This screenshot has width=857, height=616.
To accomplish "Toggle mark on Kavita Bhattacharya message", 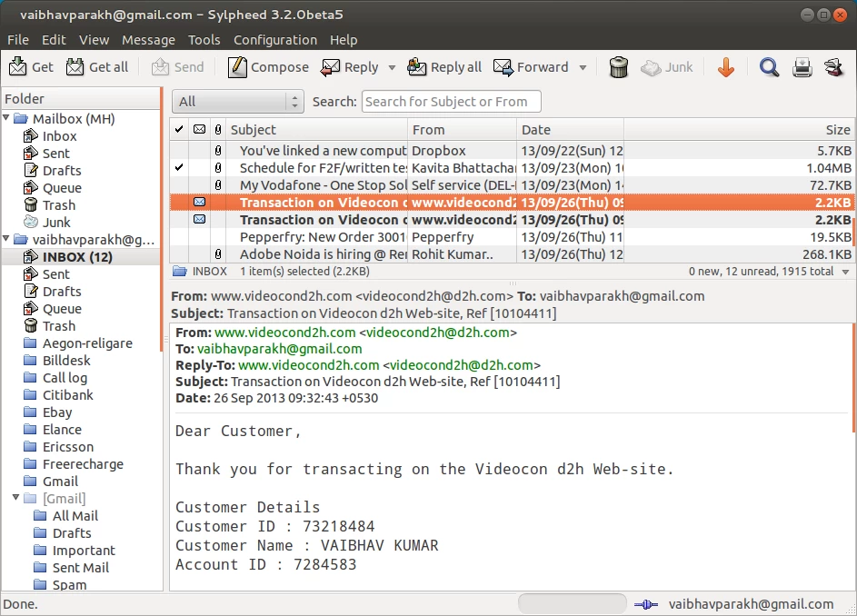I will tap(179, 168).
